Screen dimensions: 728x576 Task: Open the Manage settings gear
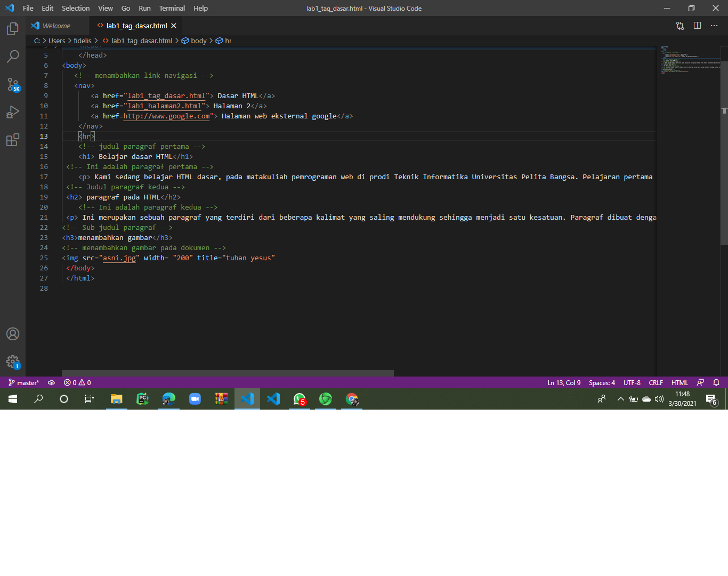(x=13, y=362)
